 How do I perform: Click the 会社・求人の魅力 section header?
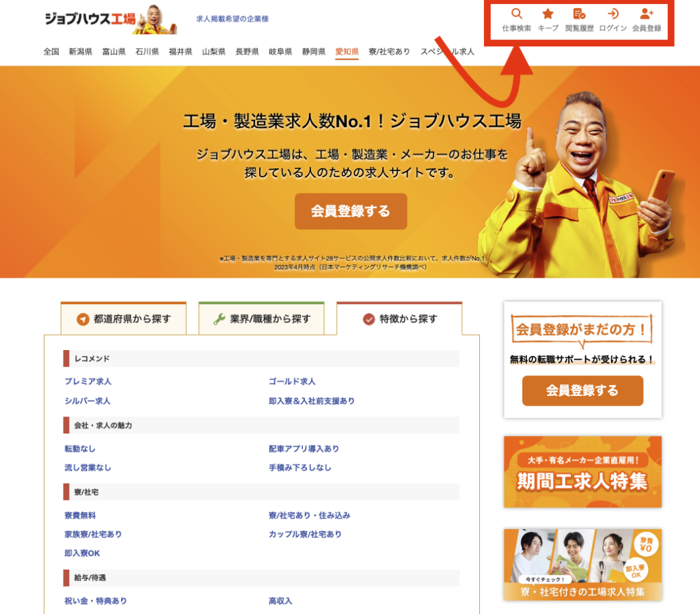coord(262,425)
